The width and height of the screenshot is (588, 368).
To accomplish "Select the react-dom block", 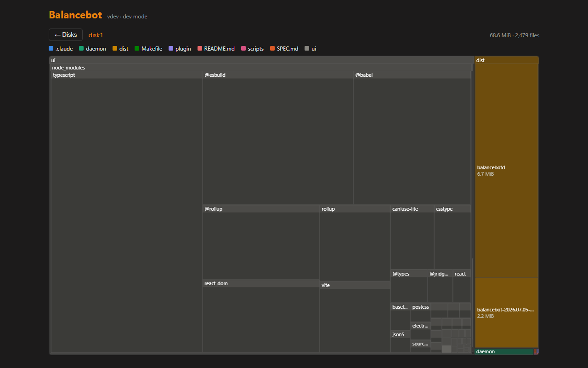I will pyautogui.click(x=261, y=316).
